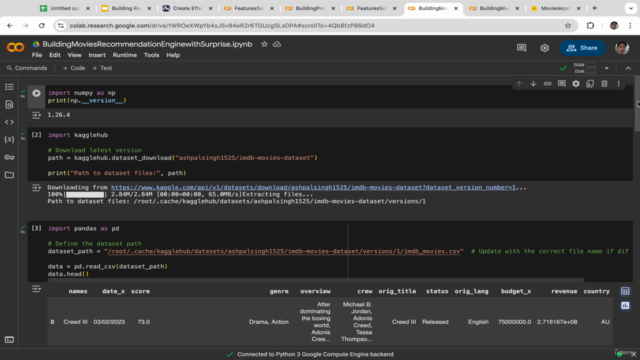Screen dimensions: 640x360
Task: Open the Commands palette search
Action: pos(27,68)
